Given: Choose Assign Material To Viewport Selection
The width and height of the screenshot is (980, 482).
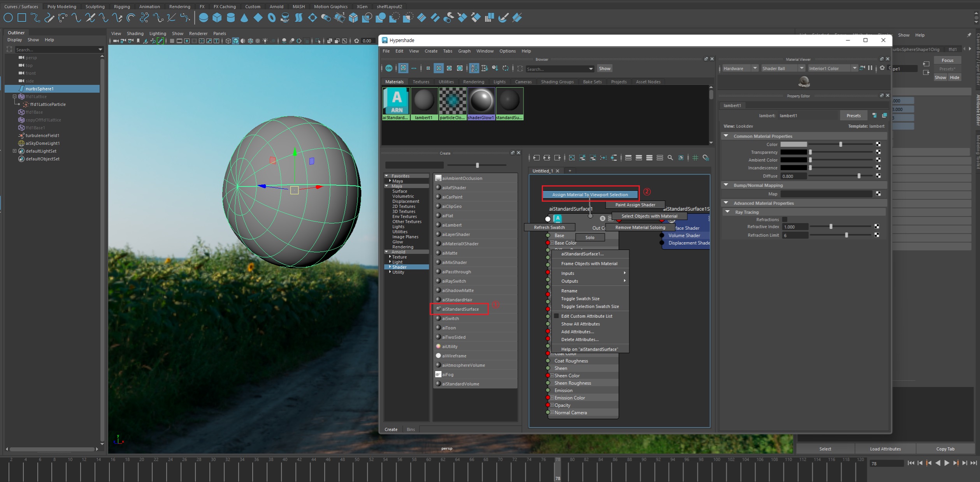Looking at the screenshot, I should (x=590, y=195).
